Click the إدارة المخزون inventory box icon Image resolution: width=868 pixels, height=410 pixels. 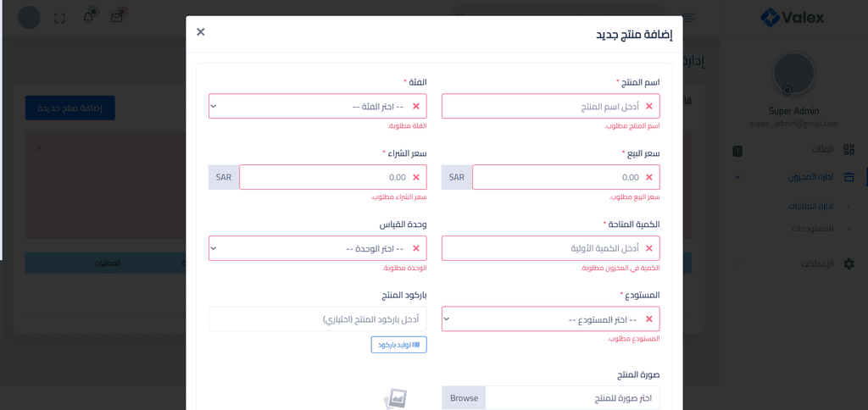tap(849, 177)
